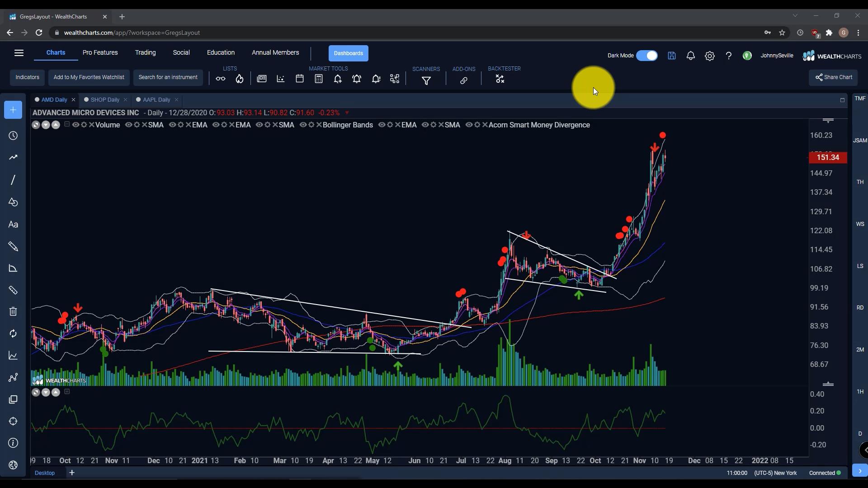This screenshot has height=488, width=868.
Task: Add a new workspace tab next to Desktop
Action: [x=72, y=473]
